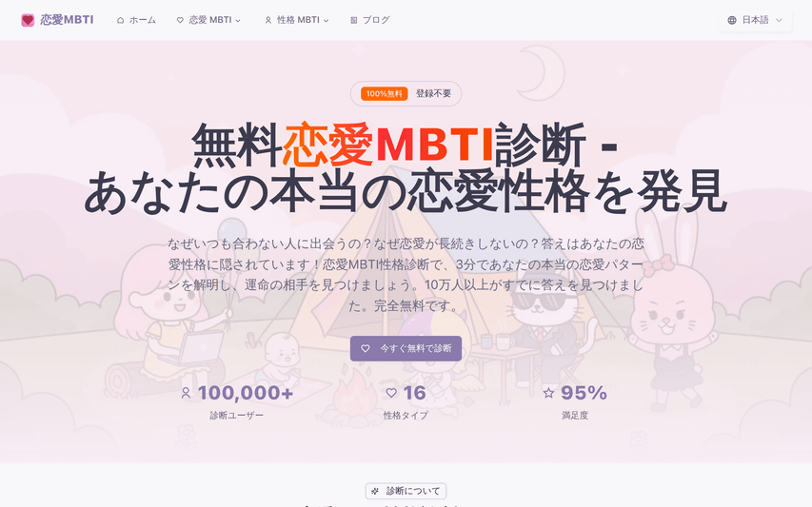Click the orange 100%無料 badge
The height and width of the screenshot is (507, 812).
[385, 93]
